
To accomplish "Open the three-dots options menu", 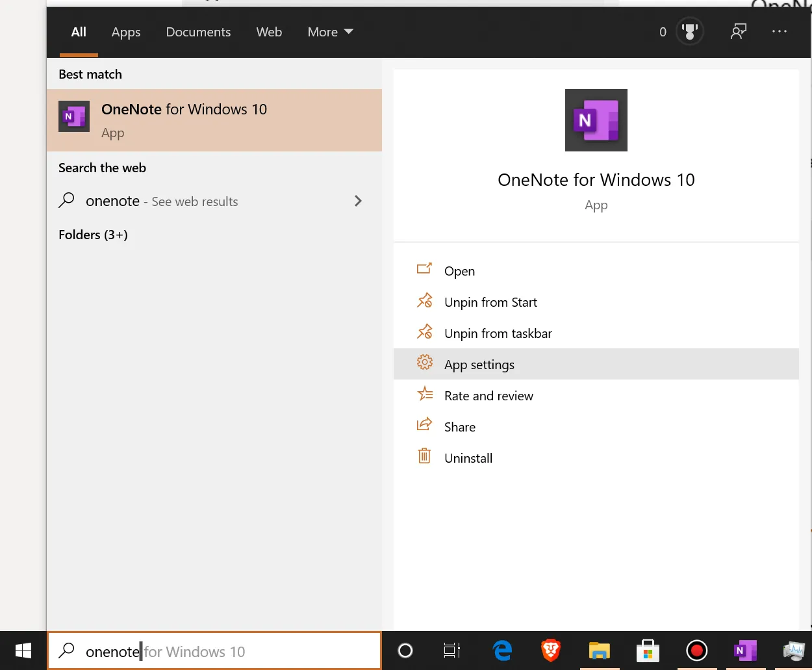I will 779,31.
